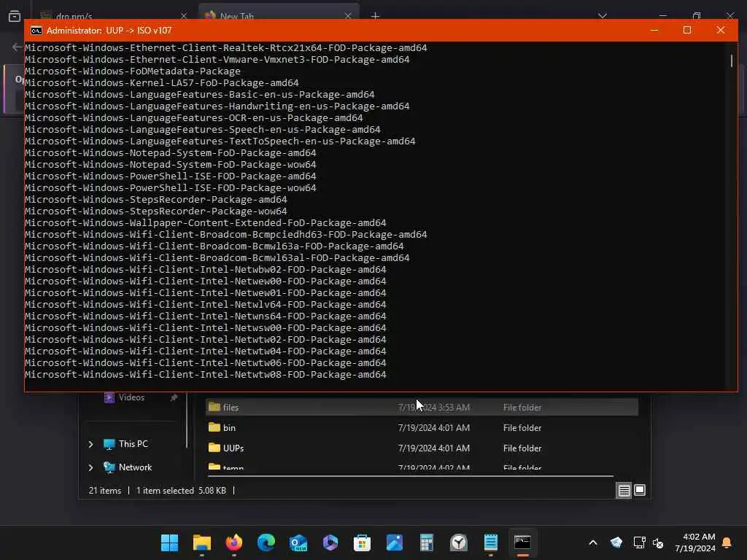Click the bin folder date 7/19/2024 4:01 AM
Screen dimensions: 747x560
pyautogui.click(x=433, y=427)
